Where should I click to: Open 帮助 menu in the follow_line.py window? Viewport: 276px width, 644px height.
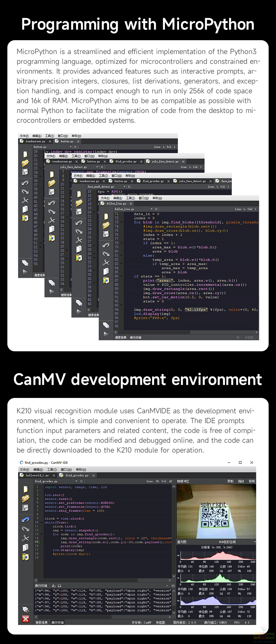(157, 198)
